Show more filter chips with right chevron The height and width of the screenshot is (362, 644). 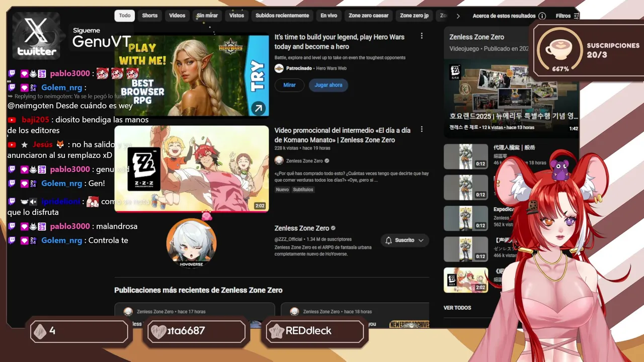[x=458, y=16]
